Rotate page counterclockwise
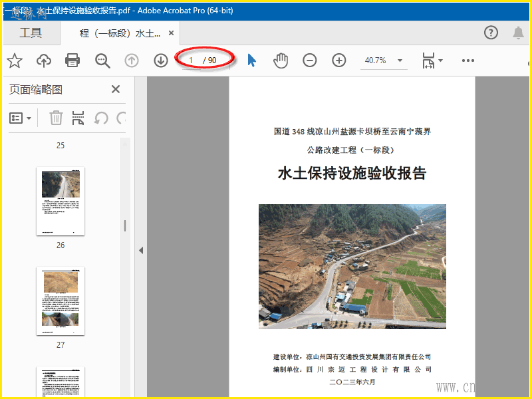The height and width of the screenshot is (399, 532). coord(101,118)
